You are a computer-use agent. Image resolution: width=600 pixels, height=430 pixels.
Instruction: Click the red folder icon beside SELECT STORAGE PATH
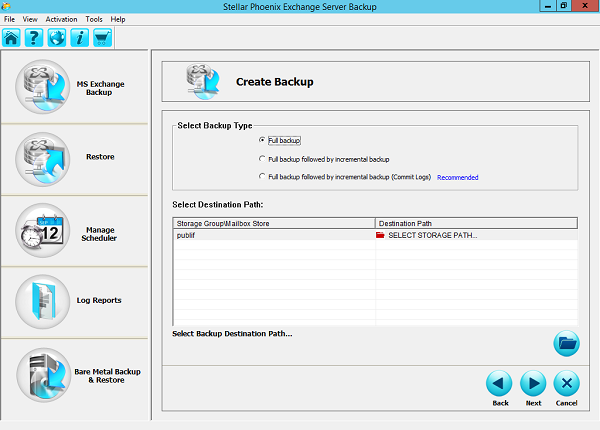tap(380, 235)
